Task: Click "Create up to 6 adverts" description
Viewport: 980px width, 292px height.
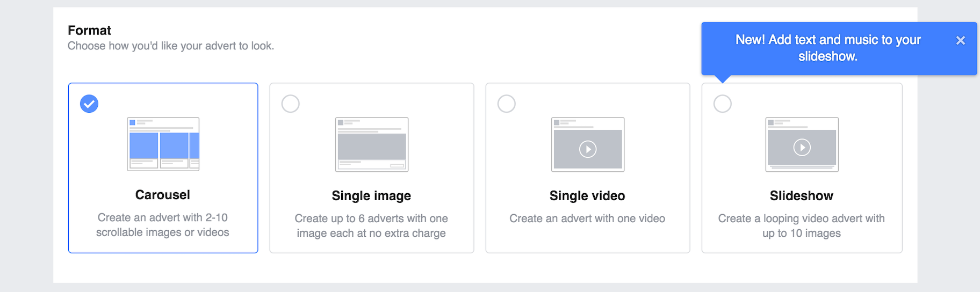Action: click(x=371, y=226)
